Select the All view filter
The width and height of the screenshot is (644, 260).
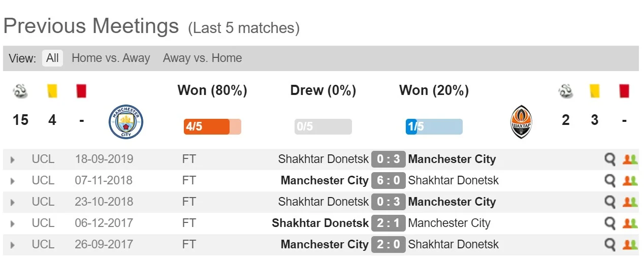tap(52, 58)
